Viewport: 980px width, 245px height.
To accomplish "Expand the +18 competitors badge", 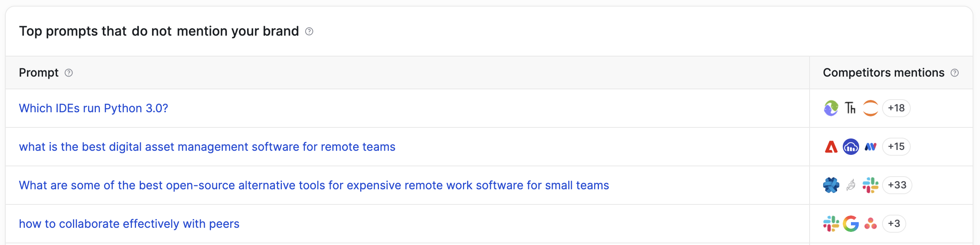I will tap(896, 108).
